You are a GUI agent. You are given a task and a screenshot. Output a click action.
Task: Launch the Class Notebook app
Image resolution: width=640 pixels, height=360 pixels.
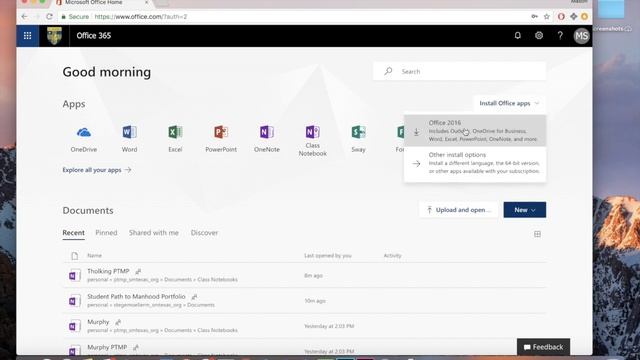(312, 141)
